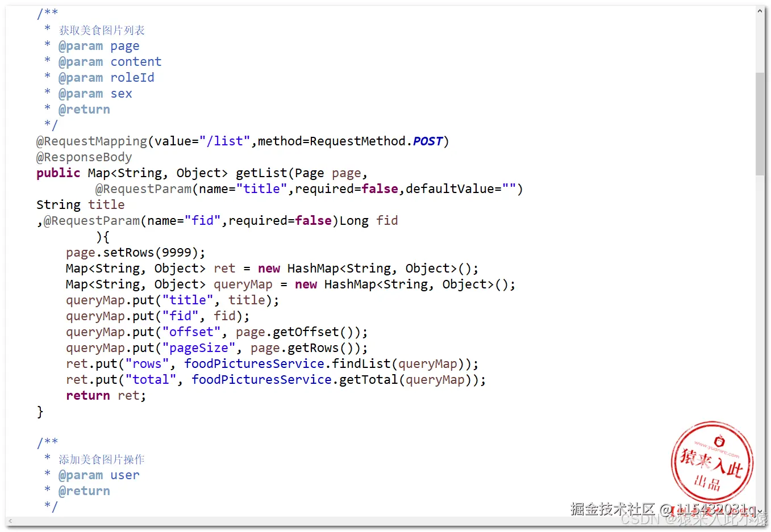771x532 pixels.
Task: Click the "@param roleId" comment line
Action: click(106, 78)
